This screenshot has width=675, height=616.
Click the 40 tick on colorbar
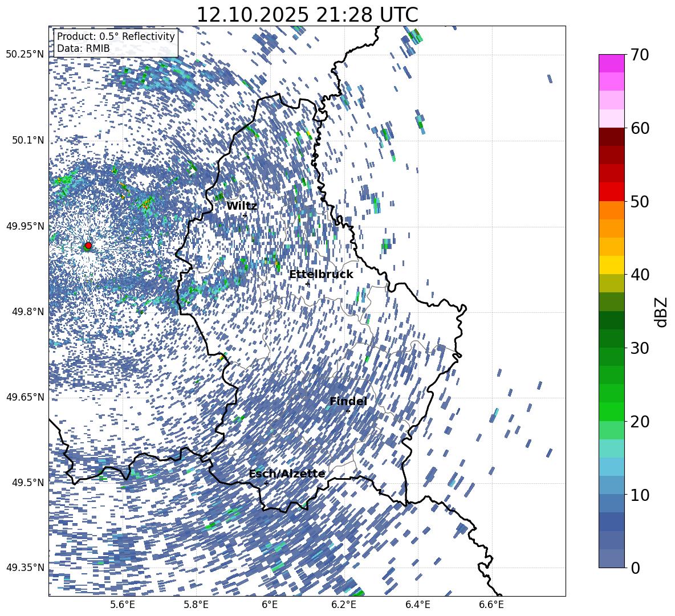(x=640, y=275)
